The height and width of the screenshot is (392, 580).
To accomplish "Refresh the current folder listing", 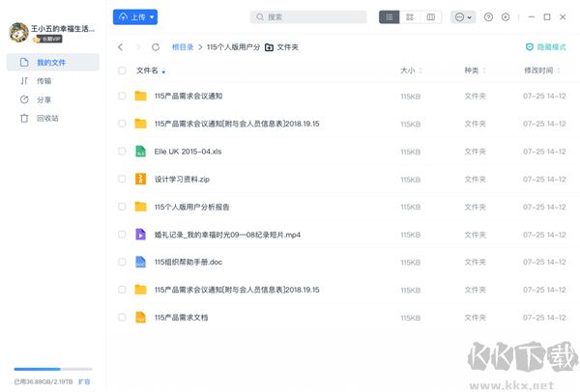I will tap(156, 47).
